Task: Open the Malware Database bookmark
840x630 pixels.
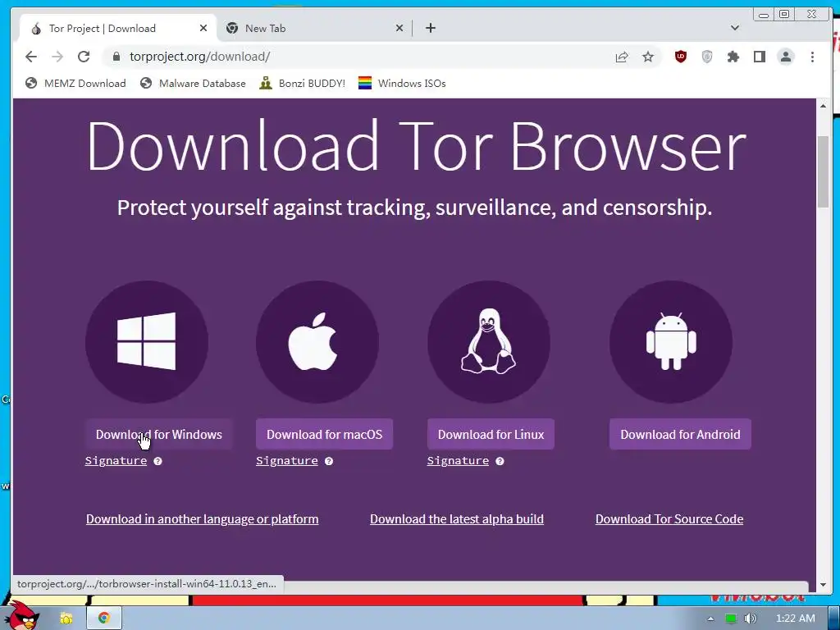Action: [x=193, y=84]
